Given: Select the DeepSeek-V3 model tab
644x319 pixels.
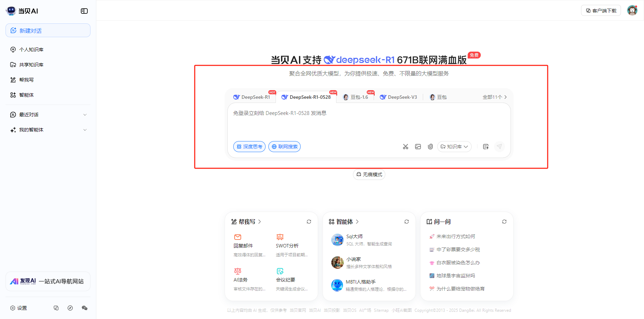Looking at the screenshot, I should pyautogui.click(x=398, y=97).
